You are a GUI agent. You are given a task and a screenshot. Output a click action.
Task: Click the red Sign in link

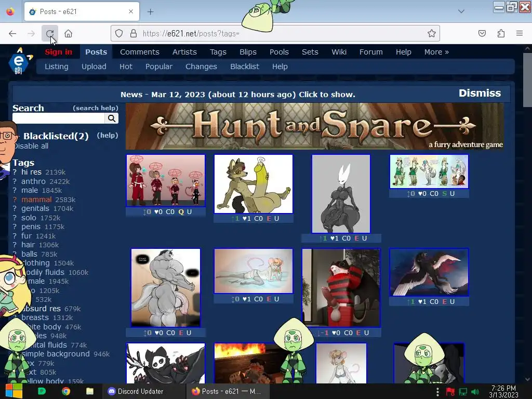pyautogui.click(x=58, y=52)
